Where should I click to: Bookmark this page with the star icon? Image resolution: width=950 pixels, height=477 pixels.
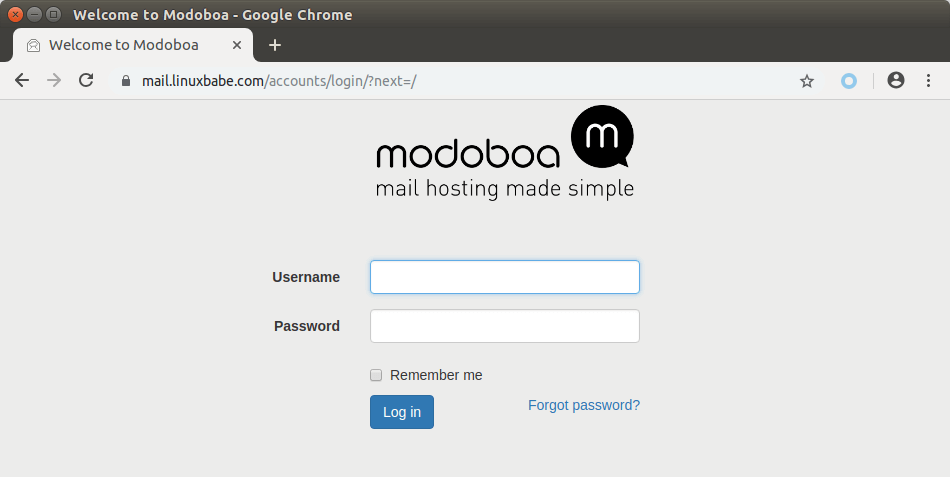point(807,81)
